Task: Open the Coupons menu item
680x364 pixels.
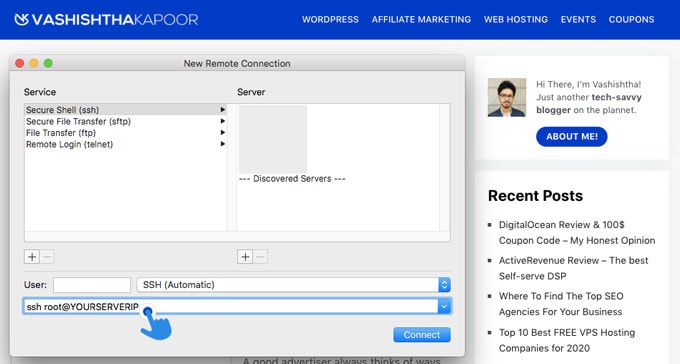Action: pyautogui.click(x=631, y=20)
